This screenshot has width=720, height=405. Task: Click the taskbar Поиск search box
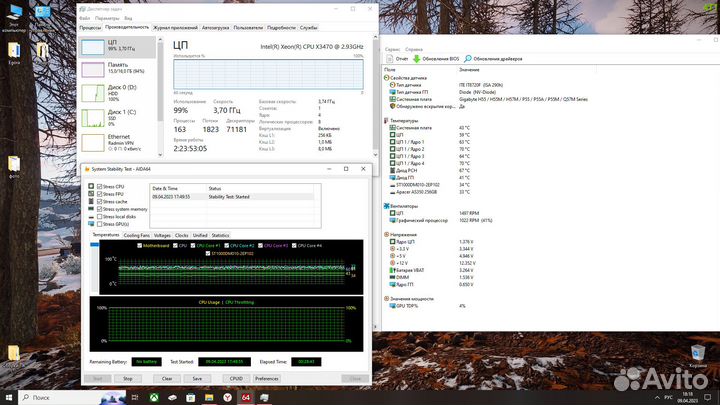[72, 397]
